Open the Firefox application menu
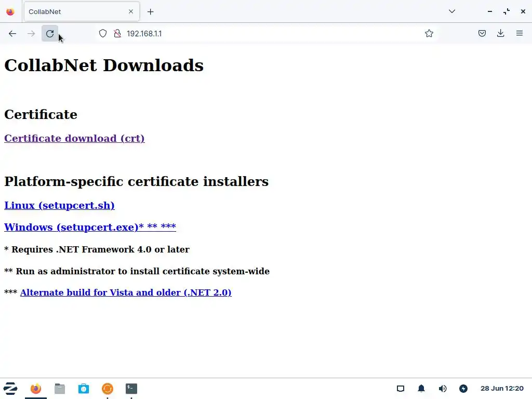Image resolution: width=532 pixels, height=399 pixels. click(520, 33)
